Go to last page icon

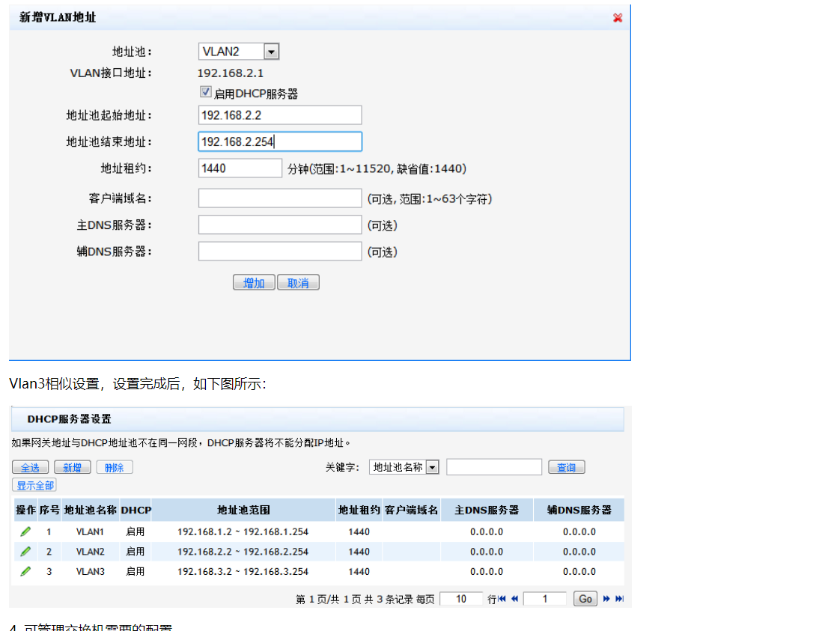click(619, 599)
